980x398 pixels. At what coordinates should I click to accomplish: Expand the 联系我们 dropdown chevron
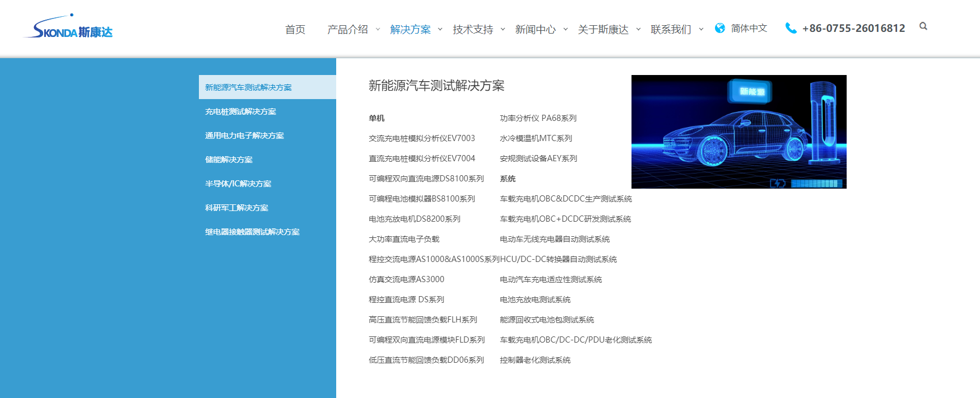[x=701, y=29]
